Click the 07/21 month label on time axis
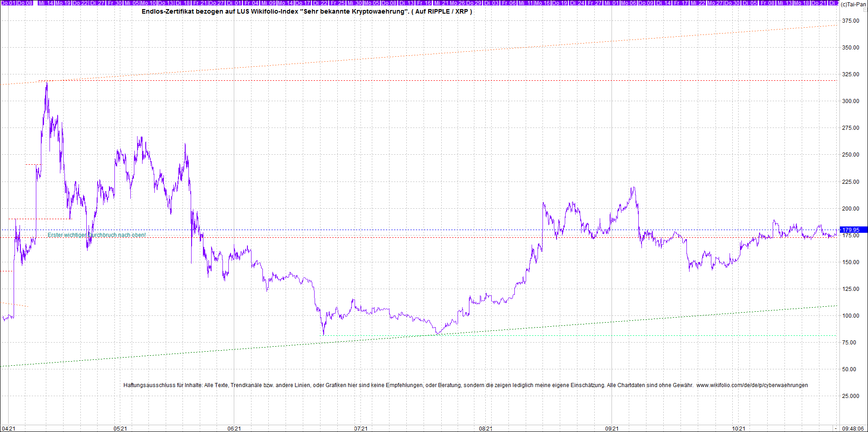The height and width of the screenshot is (432, 868). [x=361, y=428]
